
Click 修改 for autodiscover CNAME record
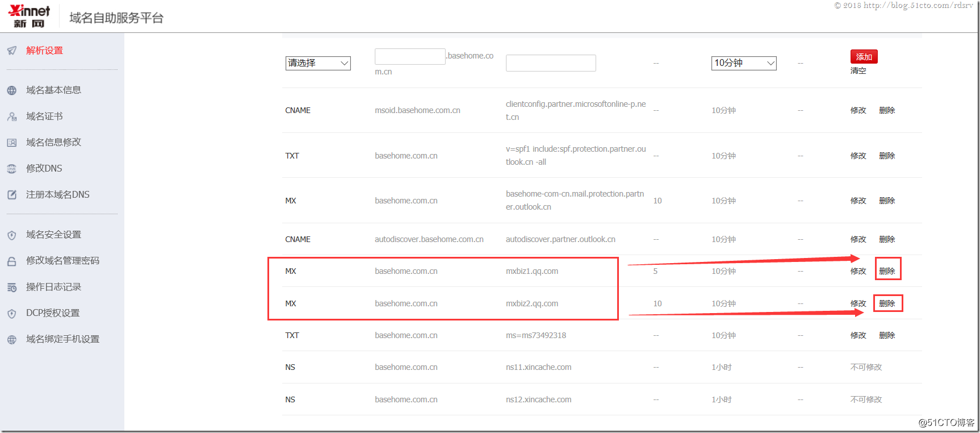click(x=858, y=239)
